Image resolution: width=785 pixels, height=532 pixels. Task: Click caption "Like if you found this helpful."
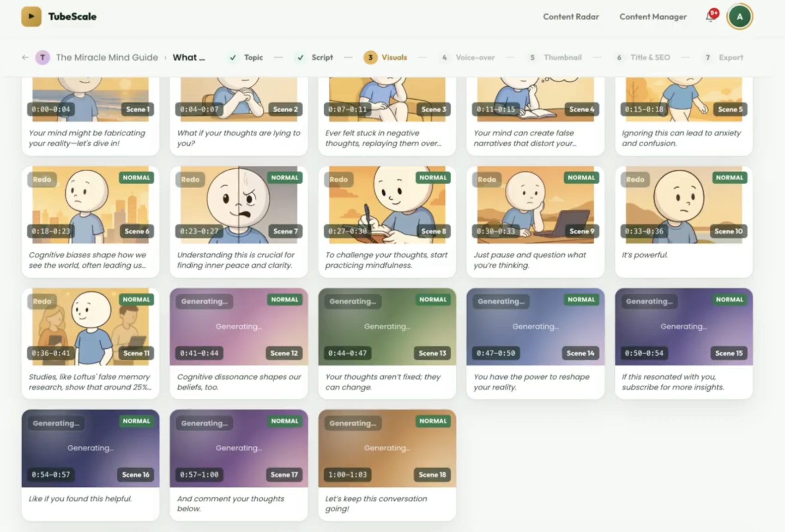80,498
